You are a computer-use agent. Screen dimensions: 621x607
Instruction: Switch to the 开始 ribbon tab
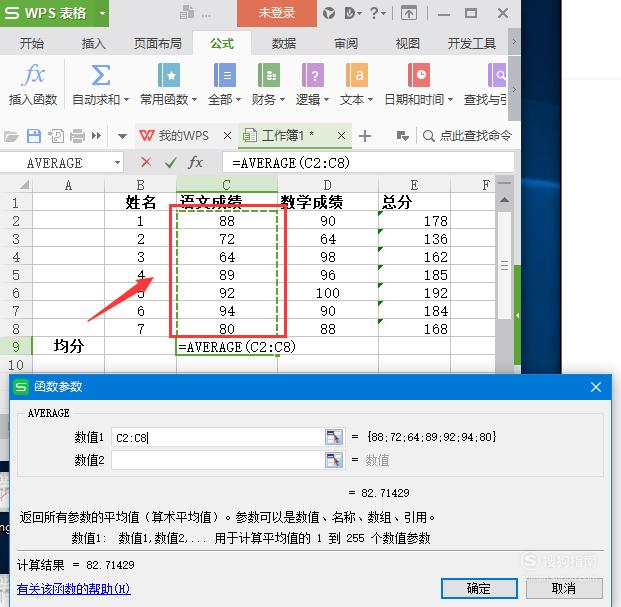[32, 43]
